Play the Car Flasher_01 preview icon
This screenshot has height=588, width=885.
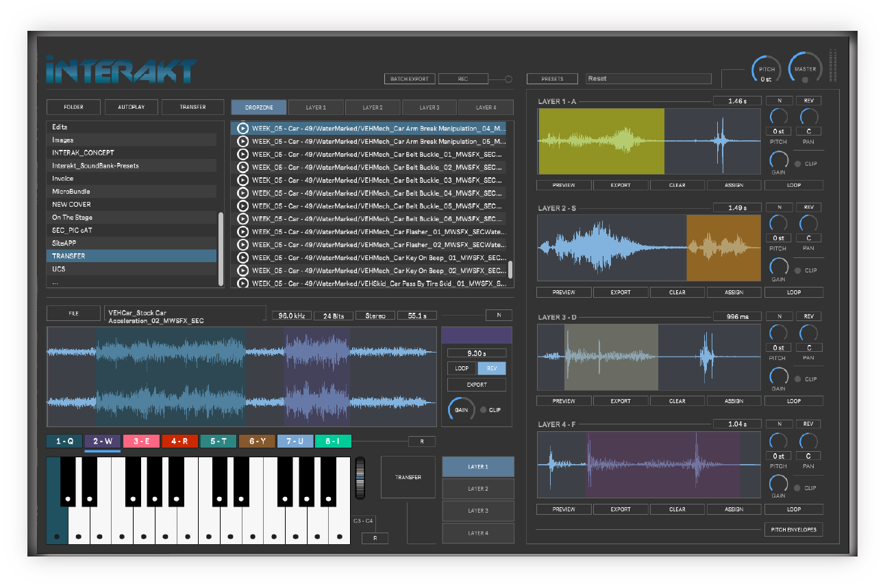coord(242,232)
